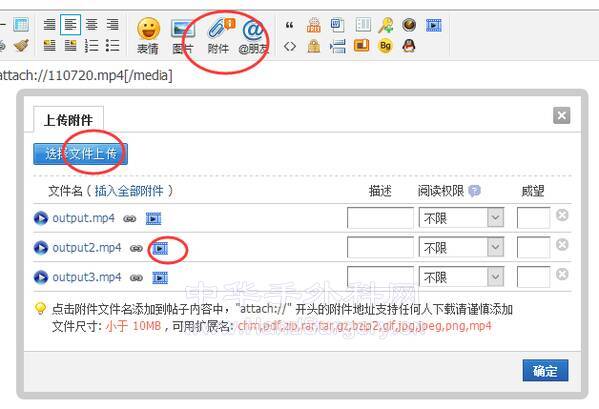Viewport: 599px width, 409px height.
Task: Apply right alignment
Action: 112,24
